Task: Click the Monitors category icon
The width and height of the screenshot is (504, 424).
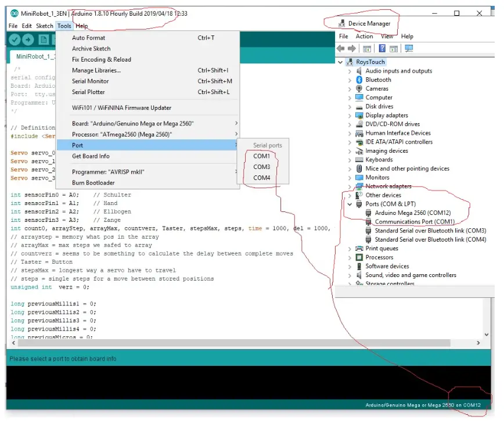Action: pos(359,178)
